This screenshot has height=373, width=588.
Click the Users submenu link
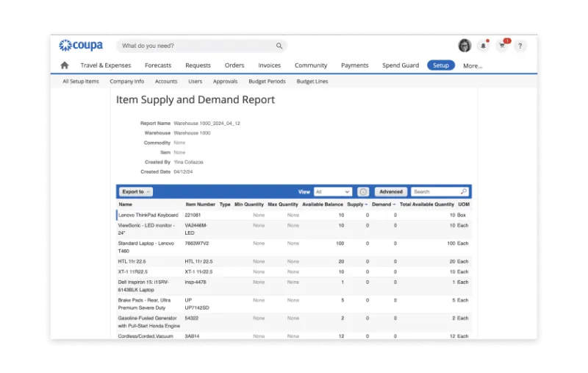[195, 82]
